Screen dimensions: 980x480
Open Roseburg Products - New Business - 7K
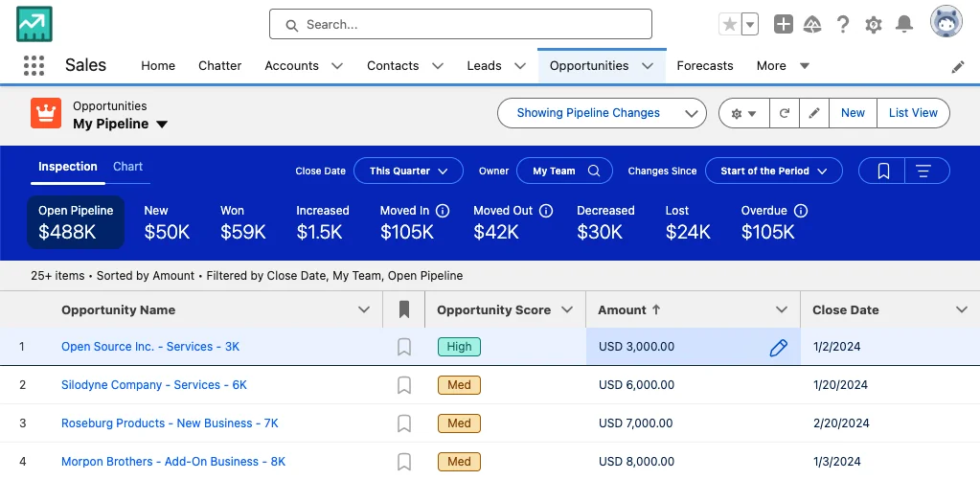(170, 423)
